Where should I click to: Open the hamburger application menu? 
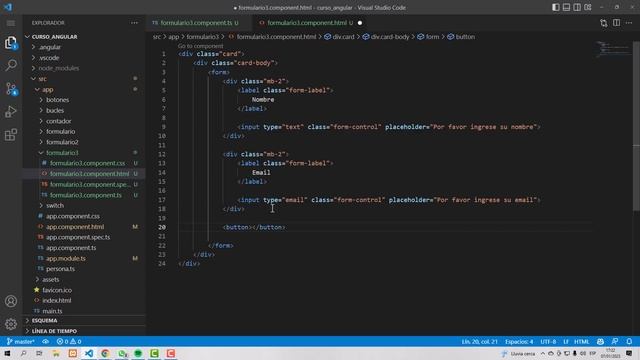coord(11,23)
